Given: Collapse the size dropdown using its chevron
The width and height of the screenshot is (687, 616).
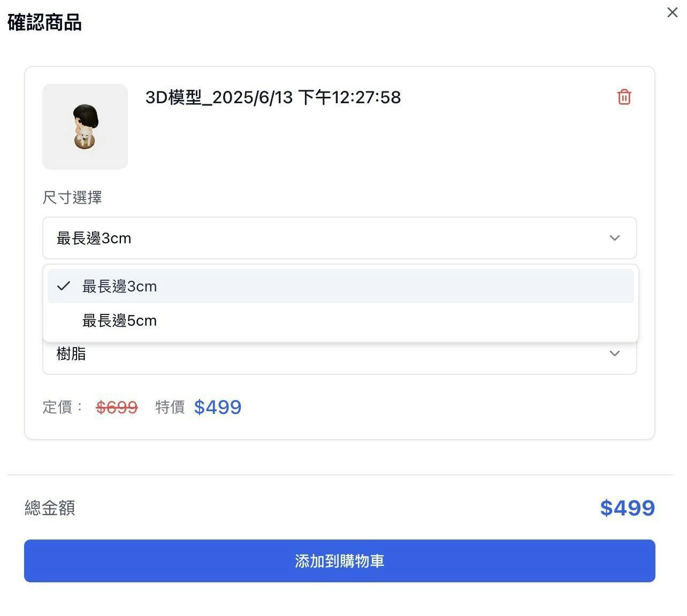Looking at the screenshot, I should (x=615, y=238).
